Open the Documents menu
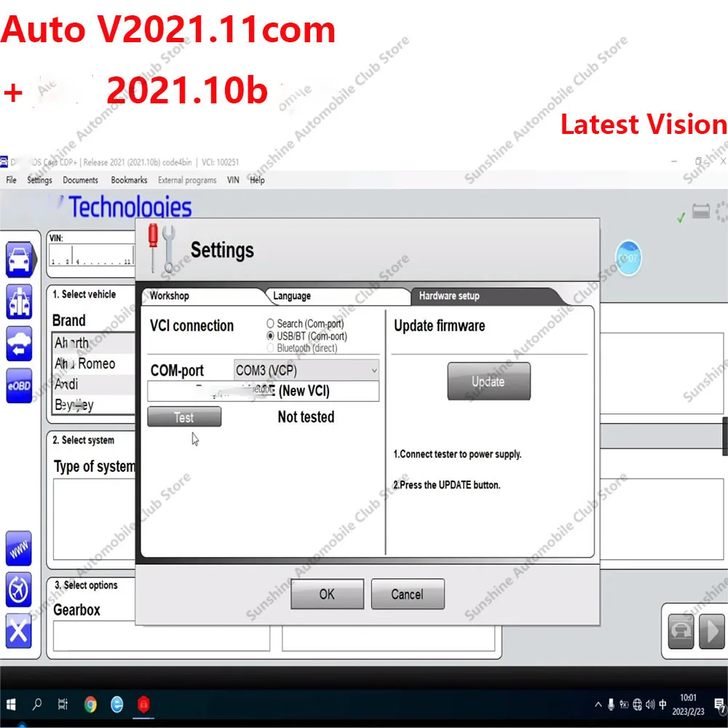The height and width of the screenshot is (728, 728). [80, 180]
